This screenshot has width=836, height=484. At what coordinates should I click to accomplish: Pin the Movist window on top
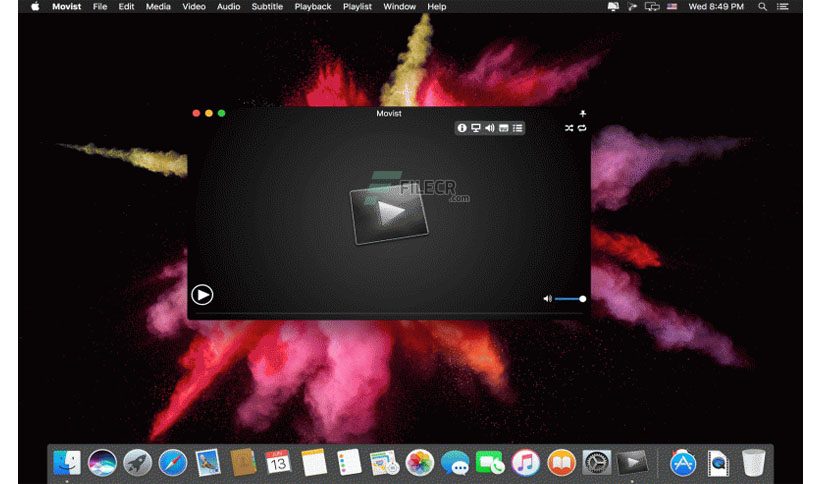tap(582, 113)
